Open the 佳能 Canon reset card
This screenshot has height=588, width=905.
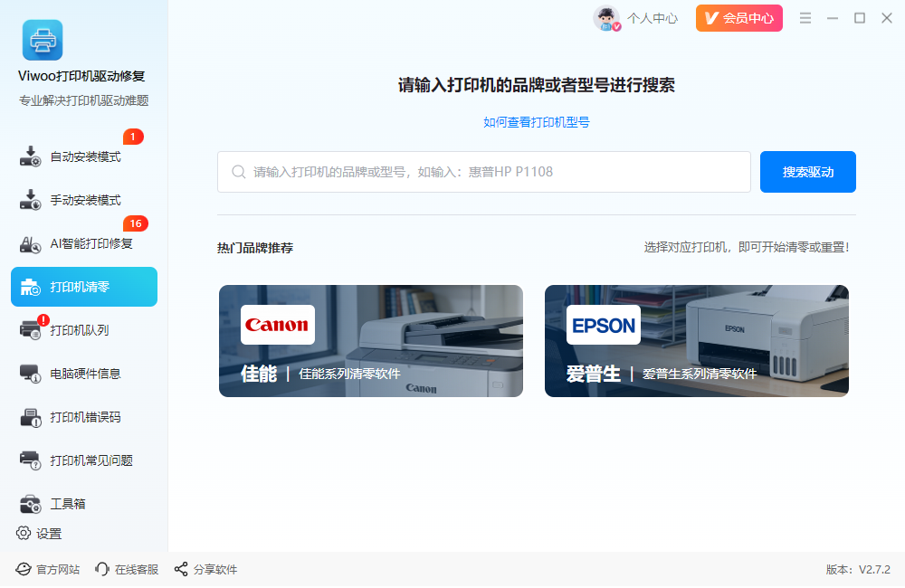[x=371, y=341]
